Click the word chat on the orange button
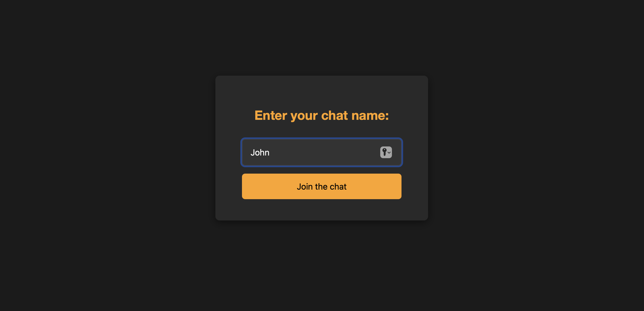 338,187
